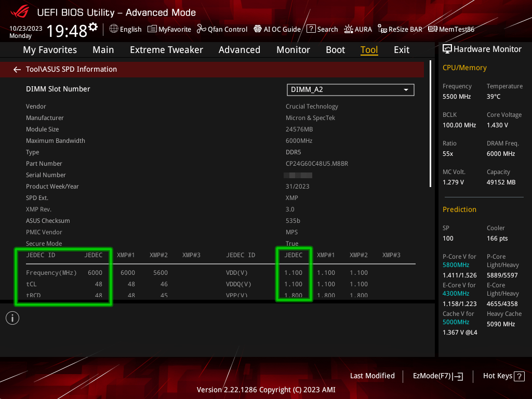Click the CPU/Memory section heading
This screenshot has width=532, height=399.
464,68
